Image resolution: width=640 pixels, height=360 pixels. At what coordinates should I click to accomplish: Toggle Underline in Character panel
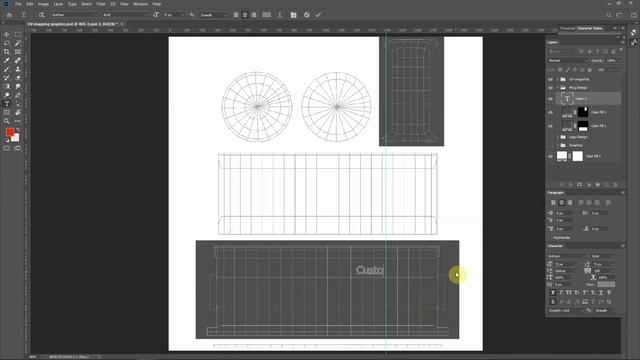click(x=601, y=293)
